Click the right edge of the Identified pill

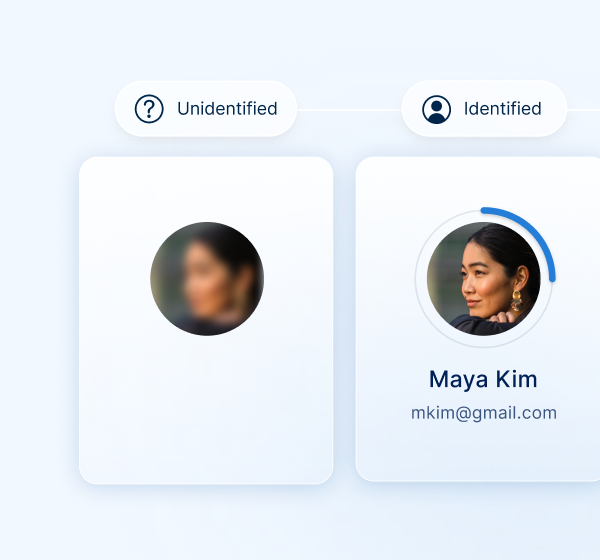[561, 109]
